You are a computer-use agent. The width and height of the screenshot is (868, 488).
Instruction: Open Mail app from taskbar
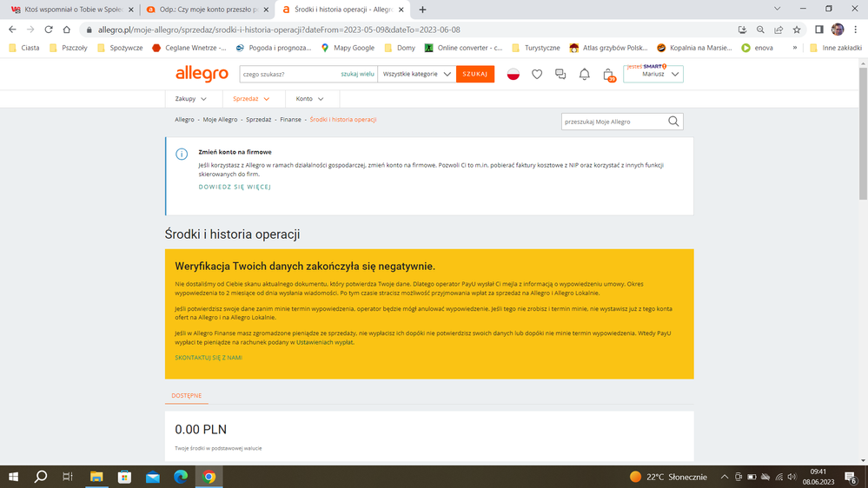point(153,477)
